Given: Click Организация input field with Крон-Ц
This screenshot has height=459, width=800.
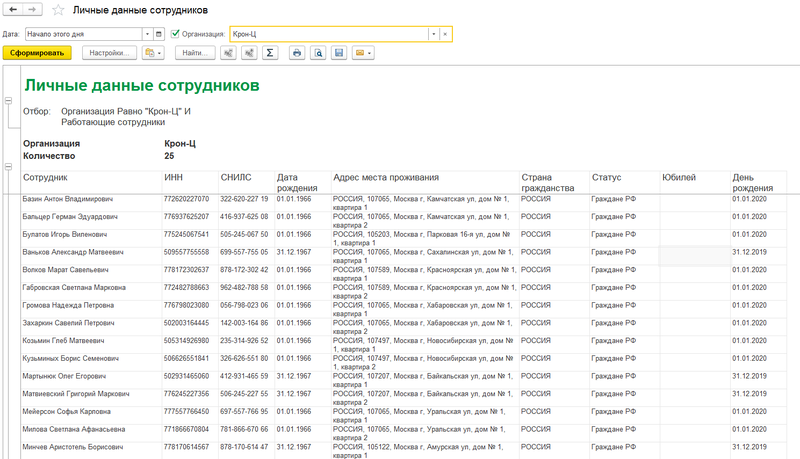Looking at the screenshot, I should pos(329,34).
